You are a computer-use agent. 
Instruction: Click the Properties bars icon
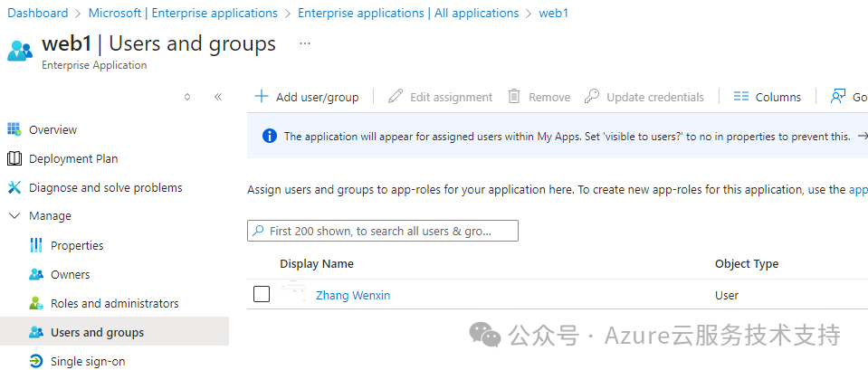point(36,245)
